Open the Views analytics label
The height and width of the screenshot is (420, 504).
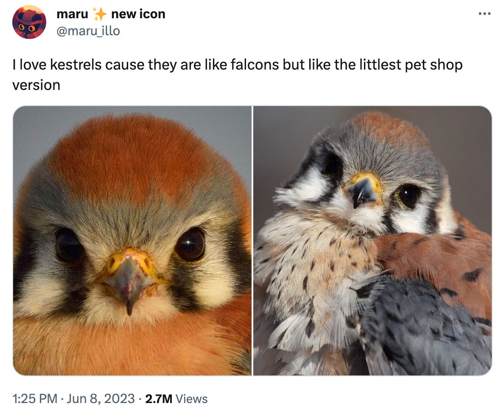(192, 399)
